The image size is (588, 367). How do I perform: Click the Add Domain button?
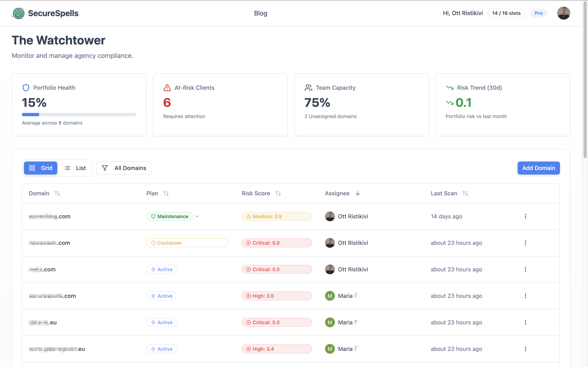pos(538,168)
